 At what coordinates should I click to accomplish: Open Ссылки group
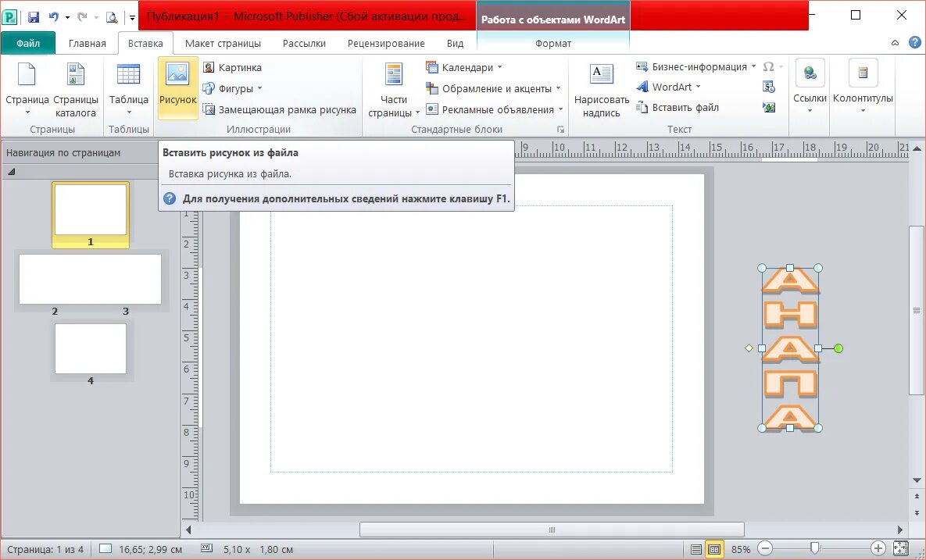coord(810,87)
